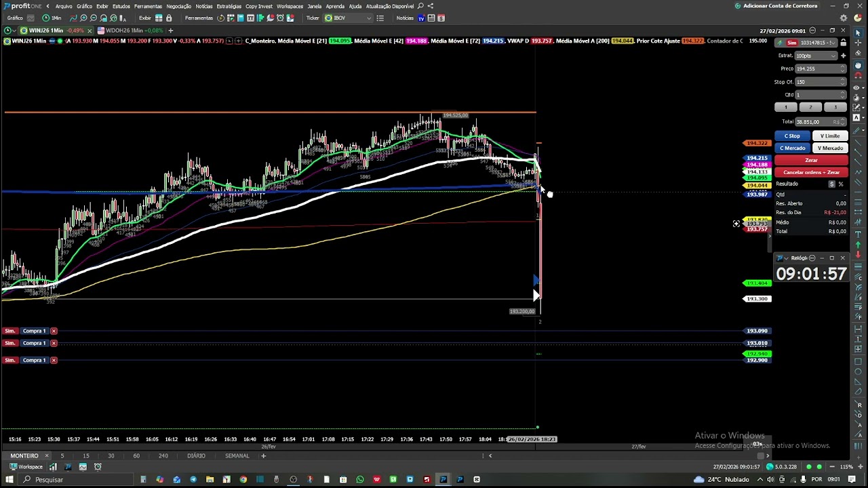
Task: Click the padlock icon next to Exibir
Action: pyautogui.click(x=169, y=18)
